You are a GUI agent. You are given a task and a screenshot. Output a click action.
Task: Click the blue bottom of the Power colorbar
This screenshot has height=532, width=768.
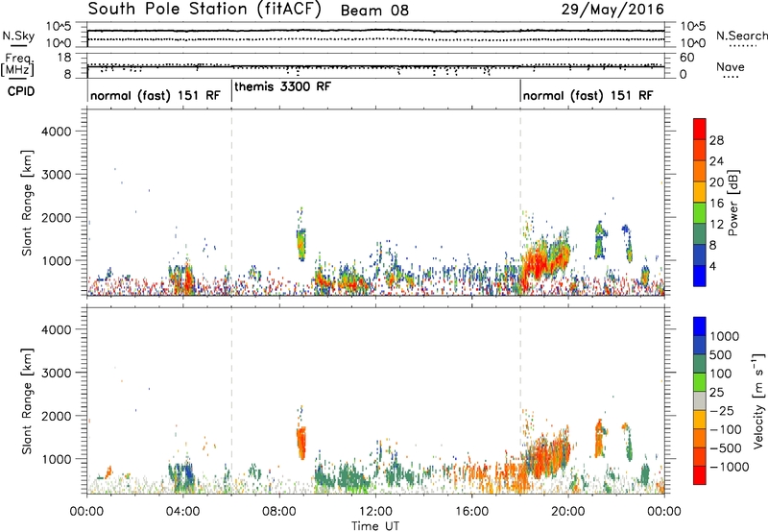pos(700,276)
